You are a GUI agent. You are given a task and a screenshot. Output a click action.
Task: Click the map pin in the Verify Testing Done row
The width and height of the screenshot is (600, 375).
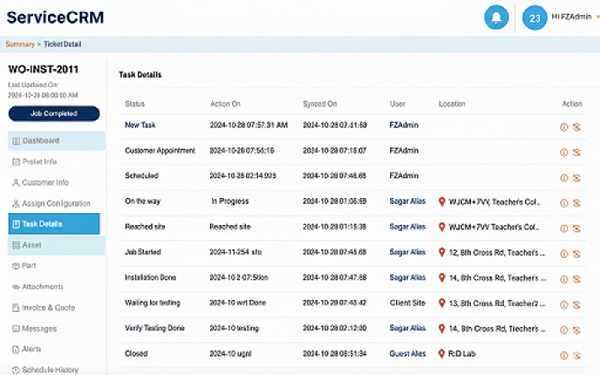442,328
